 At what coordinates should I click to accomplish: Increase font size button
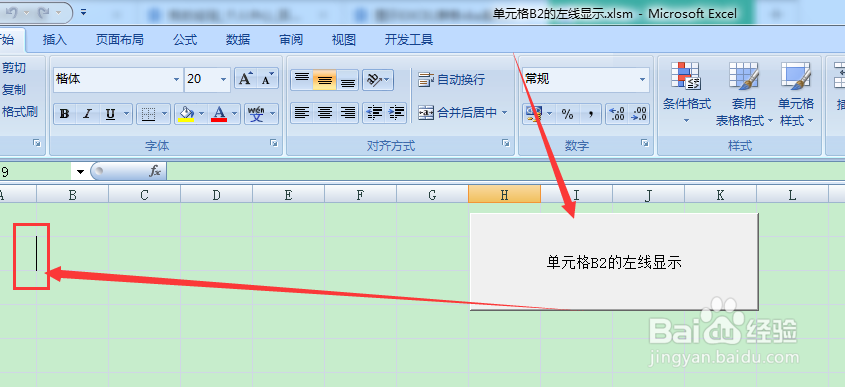pyautogui.click(x=245, y=79)
